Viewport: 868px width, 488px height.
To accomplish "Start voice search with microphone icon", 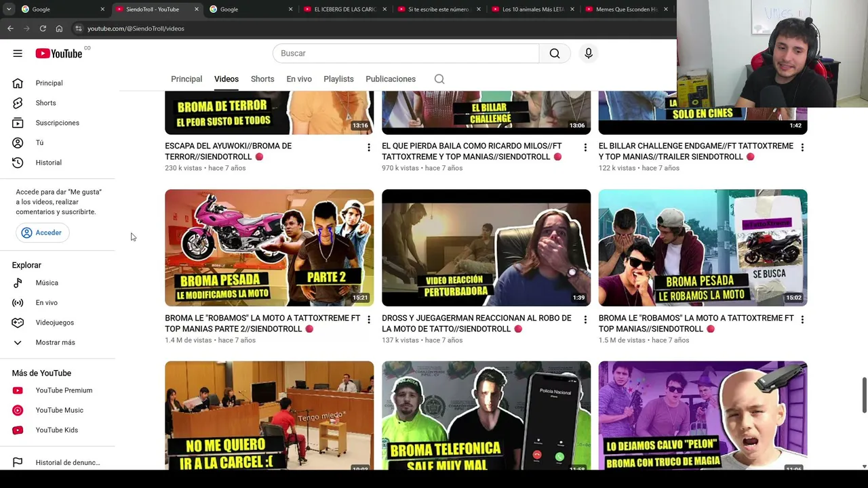I will coord(589,54).
